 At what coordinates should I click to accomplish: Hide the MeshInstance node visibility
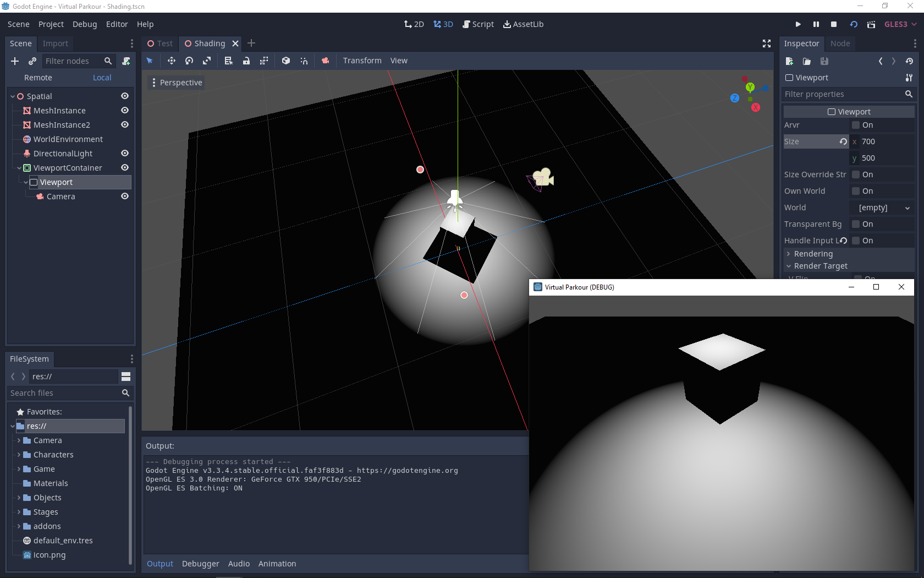click(125, 110)
